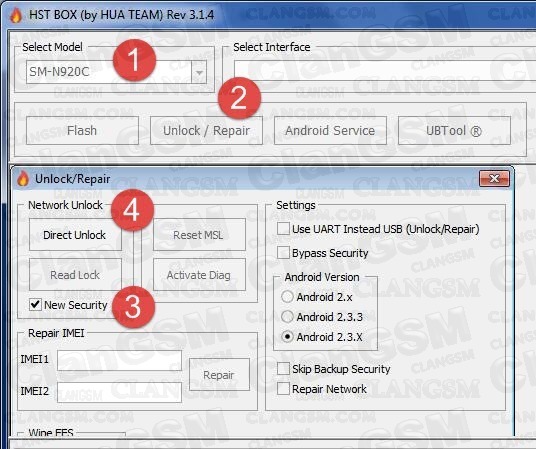The image size is (536, 449).
Task: Click the HST BOX flame icon in title bar
Action: click(x=16, y=15)
